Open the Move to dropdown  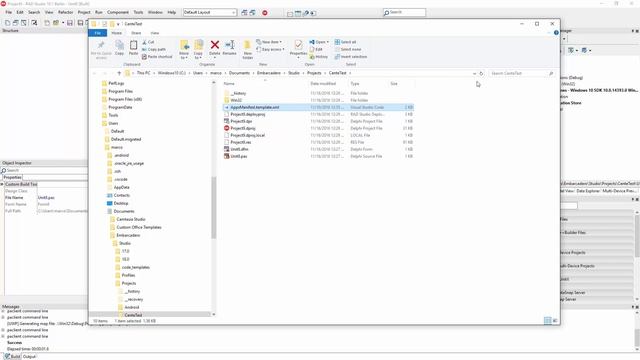point(184,50)
